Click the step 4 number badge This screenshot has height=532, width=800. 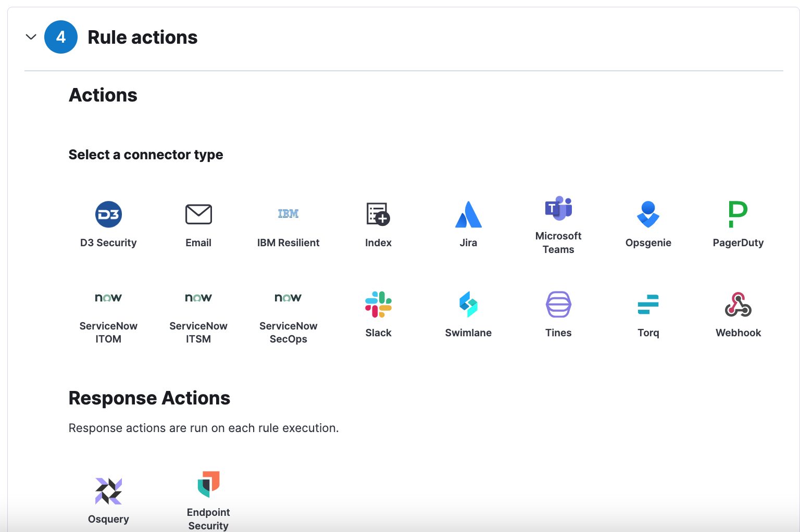tap(61, 37)
